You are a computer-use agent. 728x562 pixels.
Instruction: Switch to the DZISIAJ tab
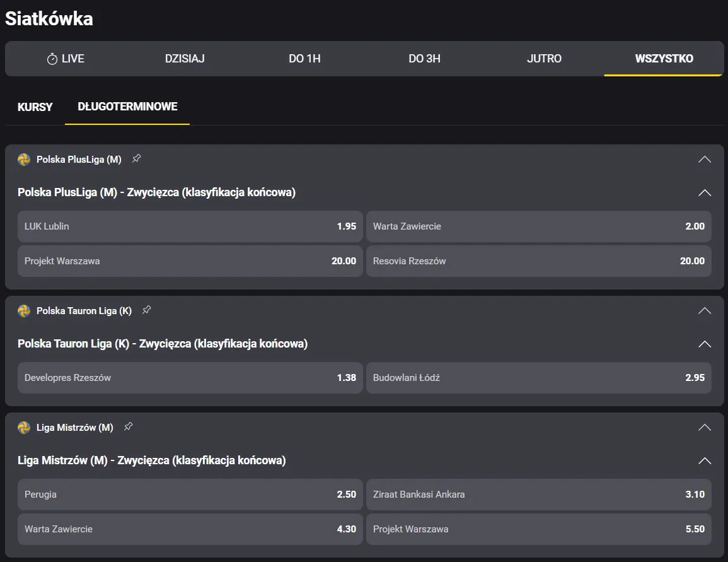click(x=185, y=59)
